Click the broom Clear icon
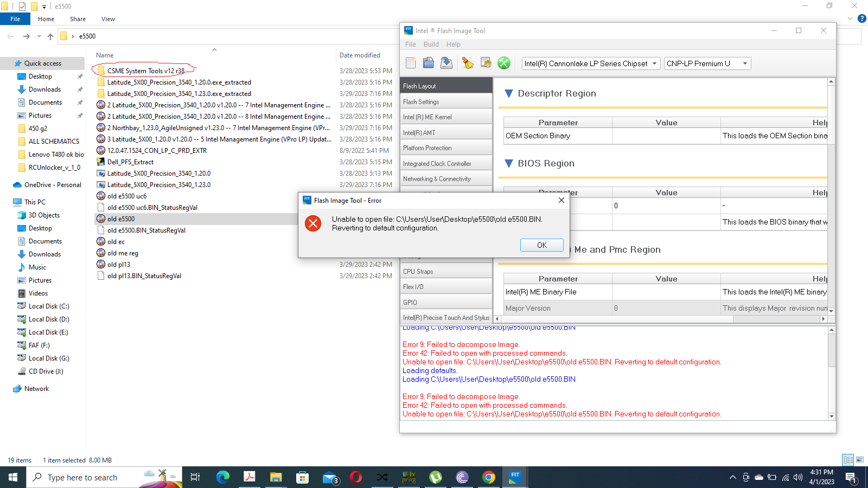 [x=468, y=63]
